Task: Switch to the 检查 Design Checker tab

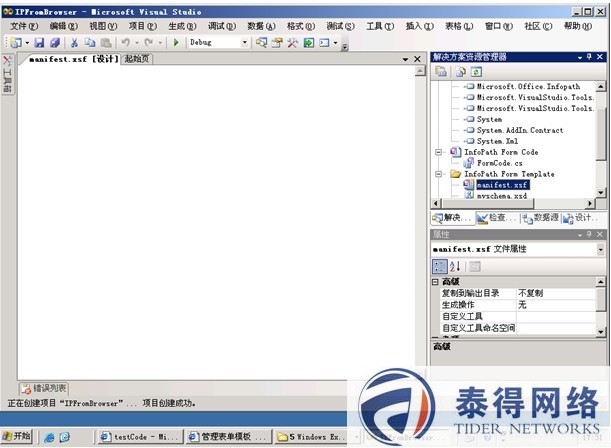Action: click(496, 217)
